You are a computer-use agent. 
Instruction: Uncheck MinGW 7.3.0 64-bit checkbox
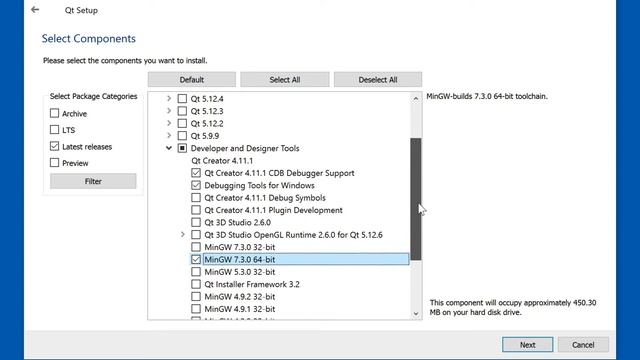196,259
